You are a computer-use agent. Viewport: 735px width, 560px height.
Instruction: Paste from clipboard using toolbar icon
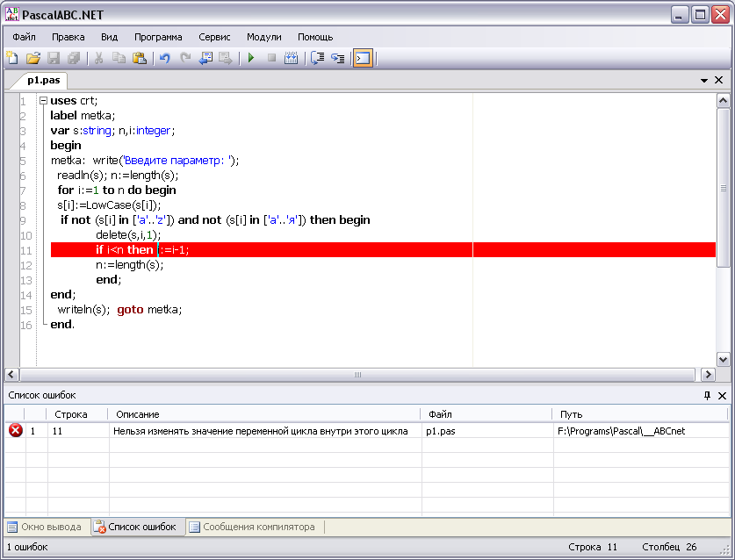point(139,58)
